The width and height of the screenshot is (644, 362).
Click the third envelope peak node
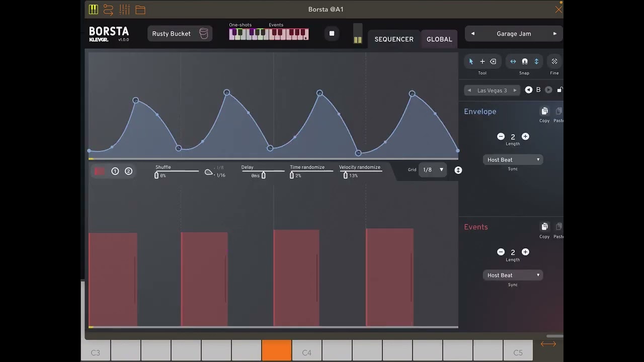(319, 93)
